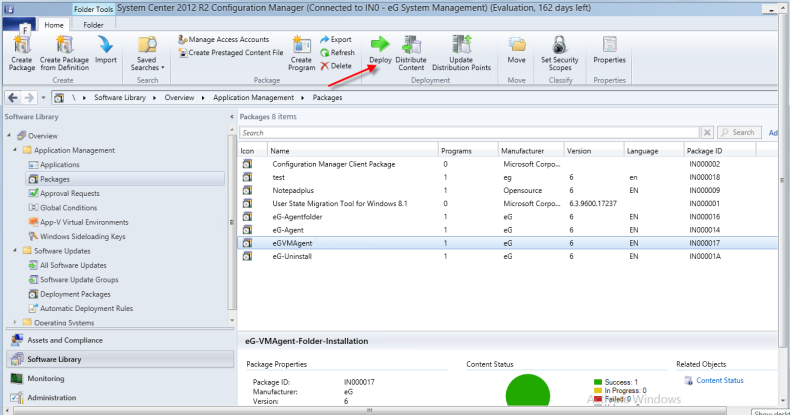Click the navigation tree vertical scrollbar

point(232,222)
